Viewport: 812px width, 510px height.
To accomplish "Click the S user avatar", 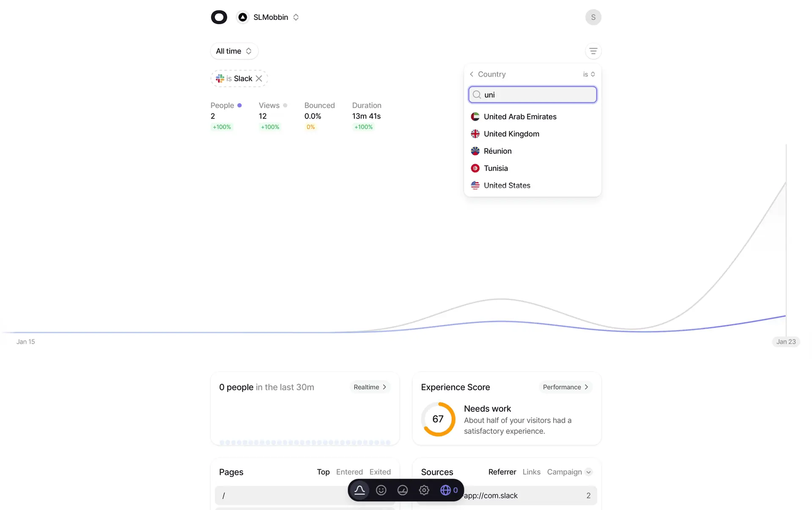I will 593,17.
